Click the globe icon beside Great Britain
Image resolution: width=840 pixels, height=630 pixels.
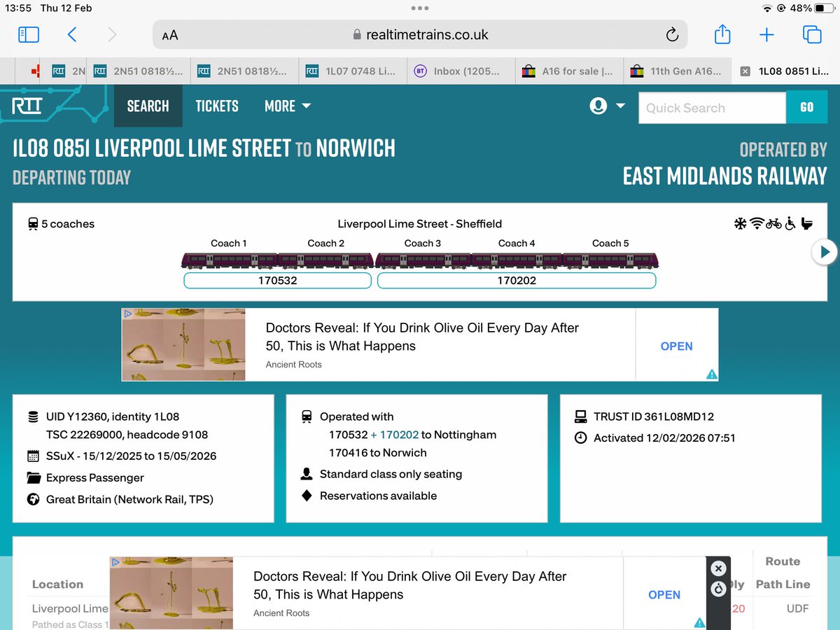pos(33,500)
